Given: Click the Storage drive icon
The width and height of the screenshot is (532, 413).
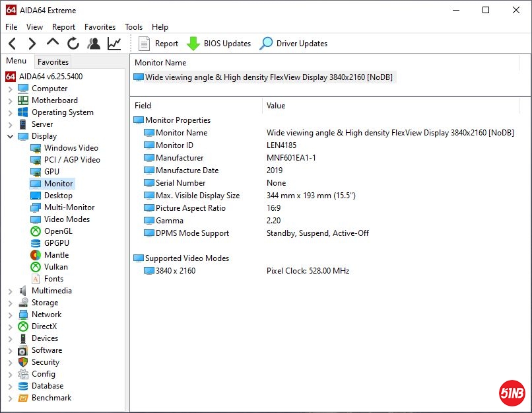Looking at the screenshot, I should (x=23, y=303).
